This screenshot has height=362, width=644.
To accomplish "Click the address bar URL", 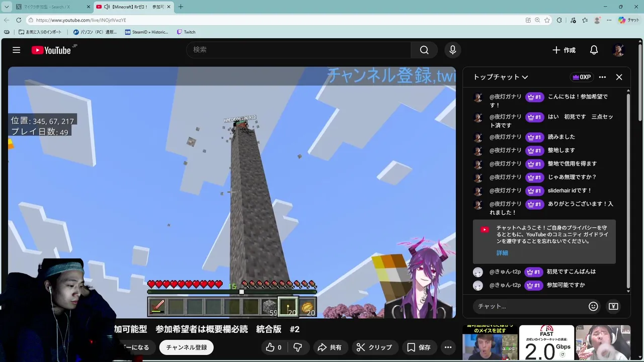I will (81, 20).
